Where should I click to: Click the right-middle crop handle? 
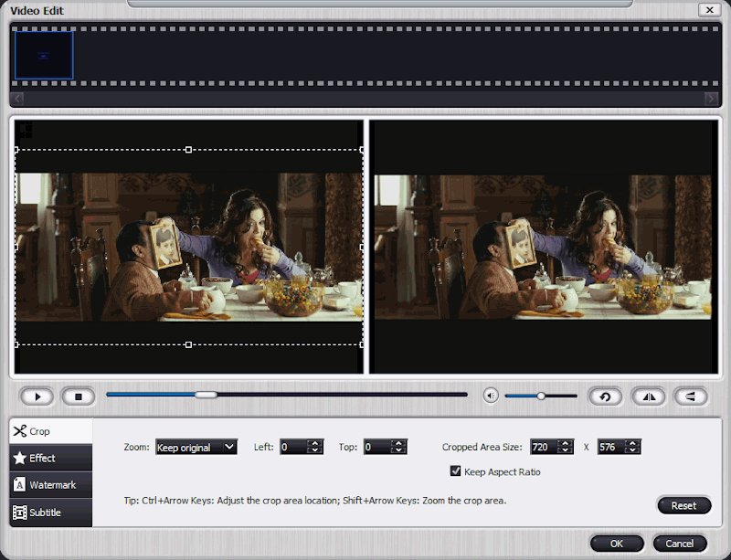point(362,248)
